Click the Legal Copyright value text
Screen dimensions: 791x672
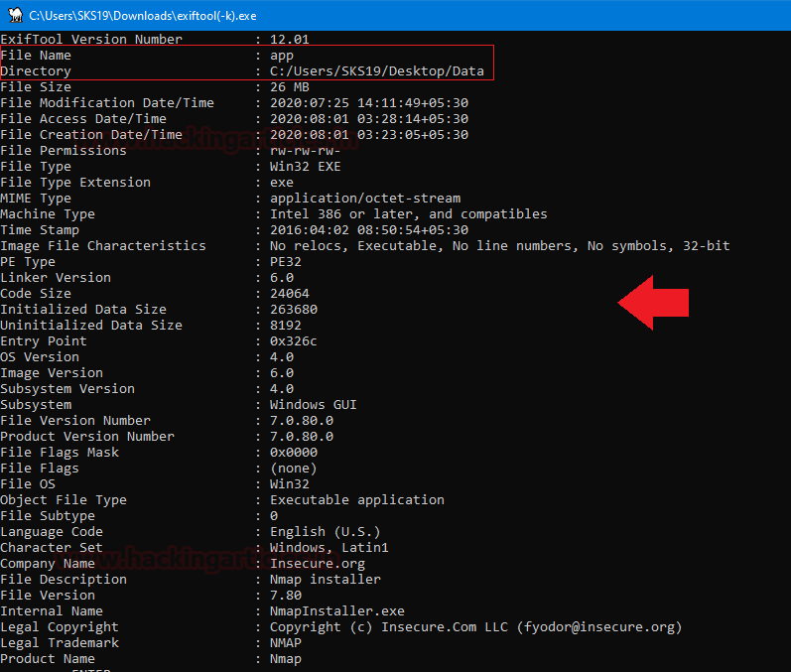[476, 627]
